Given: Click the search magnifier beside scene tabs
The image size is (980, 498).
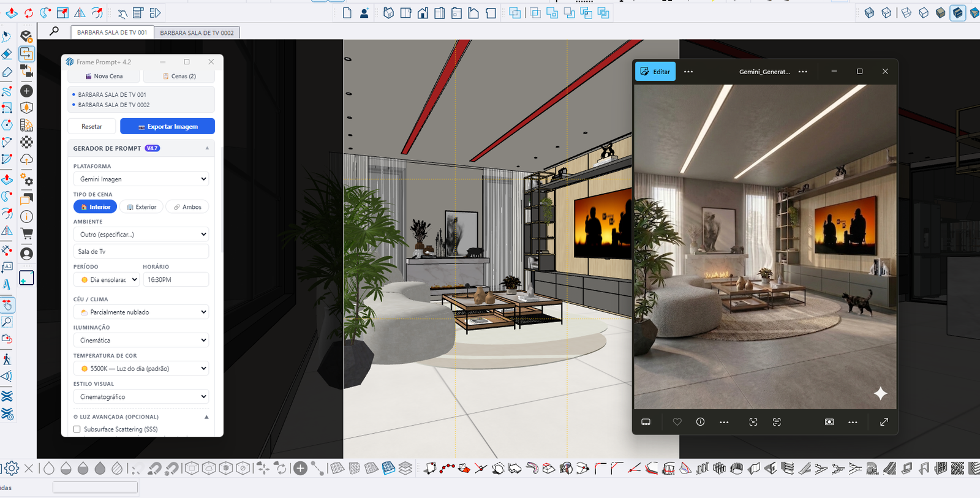Looking at the screenshot, I should [x=55, y=31].
